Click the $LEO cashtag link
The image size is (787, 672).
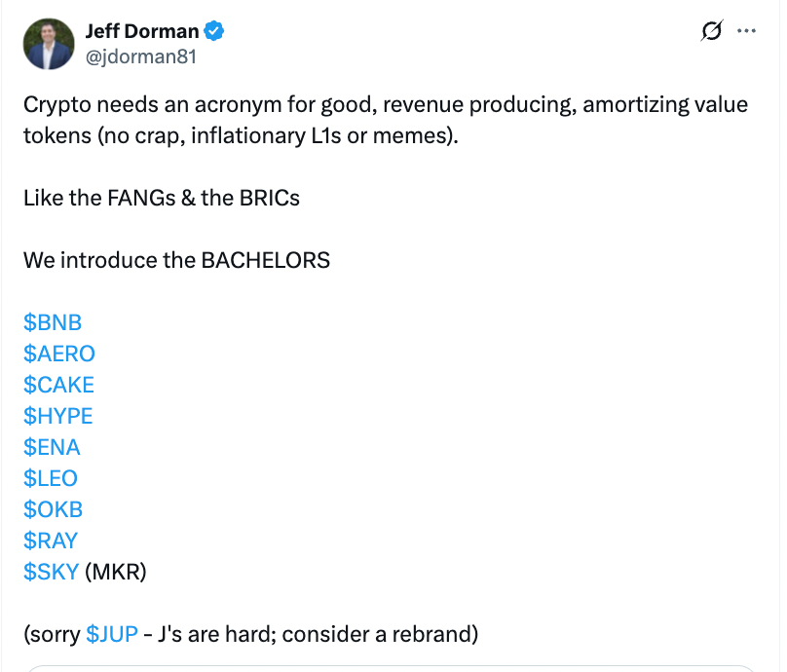point(51,478)
